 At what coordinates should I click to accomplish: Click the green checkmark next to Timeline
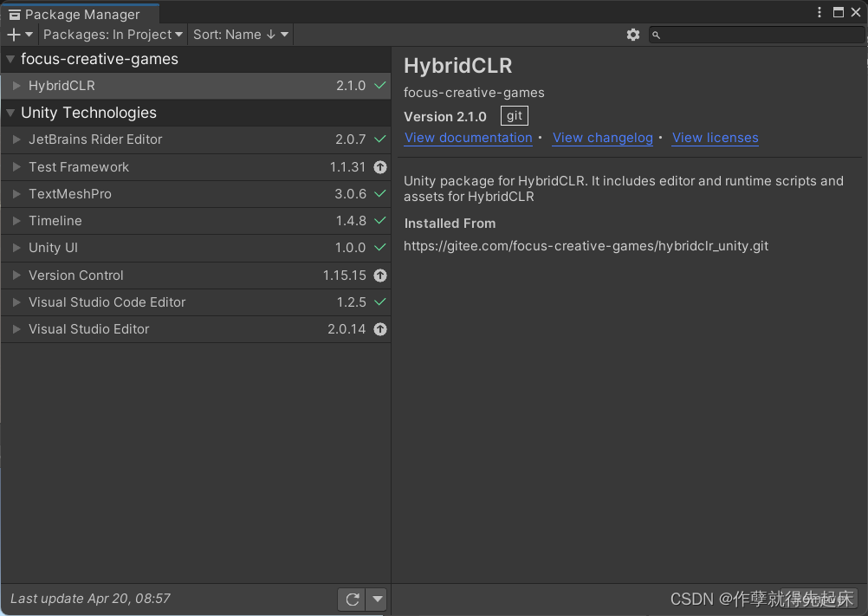pos(380,221)
